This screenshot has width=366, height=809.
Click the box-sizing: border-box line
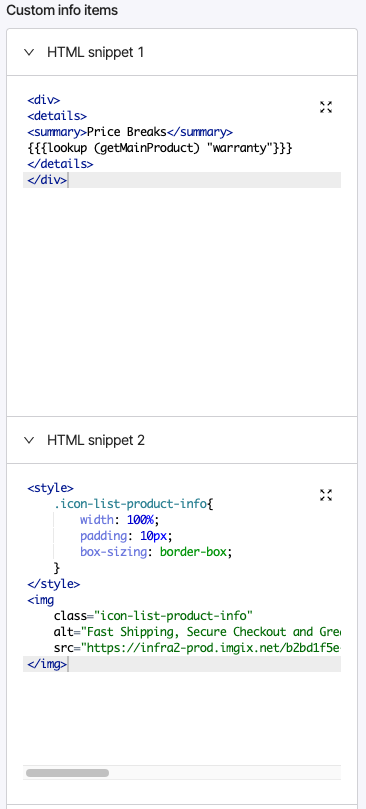tap(156, 552)
